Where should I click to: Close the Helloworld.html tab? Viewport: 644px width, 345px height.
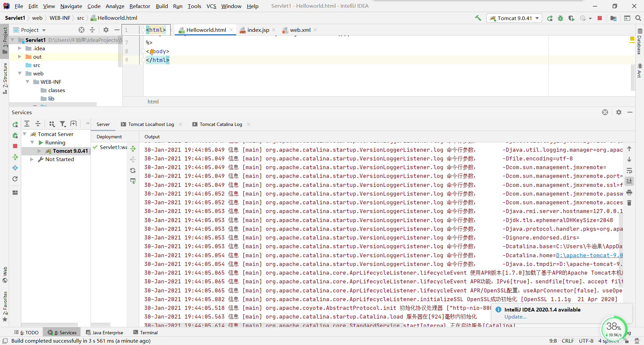(x=231, y=30)
